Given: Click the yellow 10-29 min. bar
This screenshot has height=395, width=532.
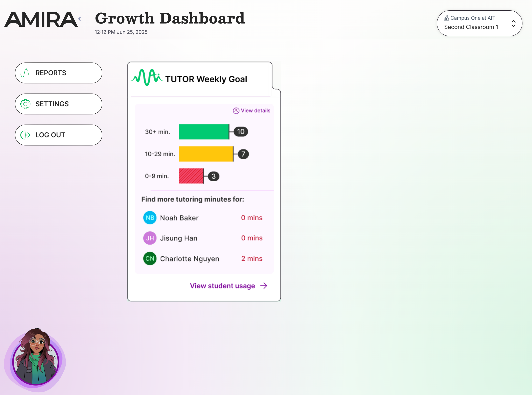Looking at the screenshot, I should pos(206,154).
